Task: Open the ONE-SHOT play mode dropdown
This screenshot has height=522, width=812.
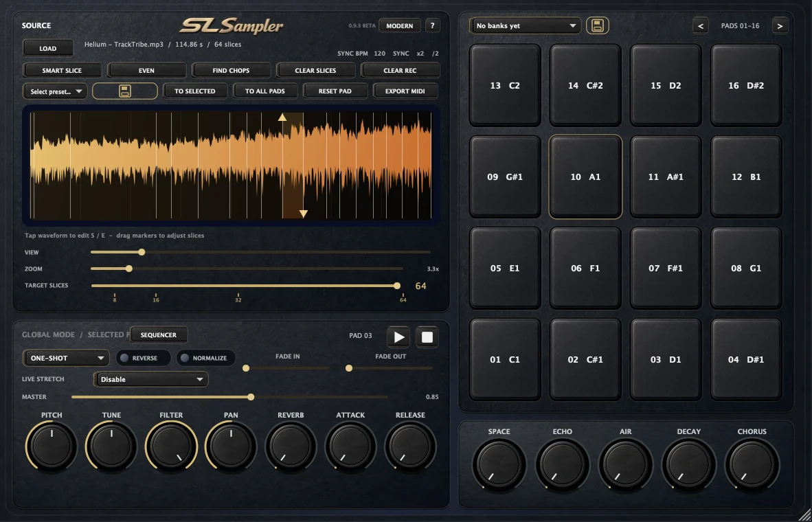Action: pyautogui.click(x=66, y=358)
